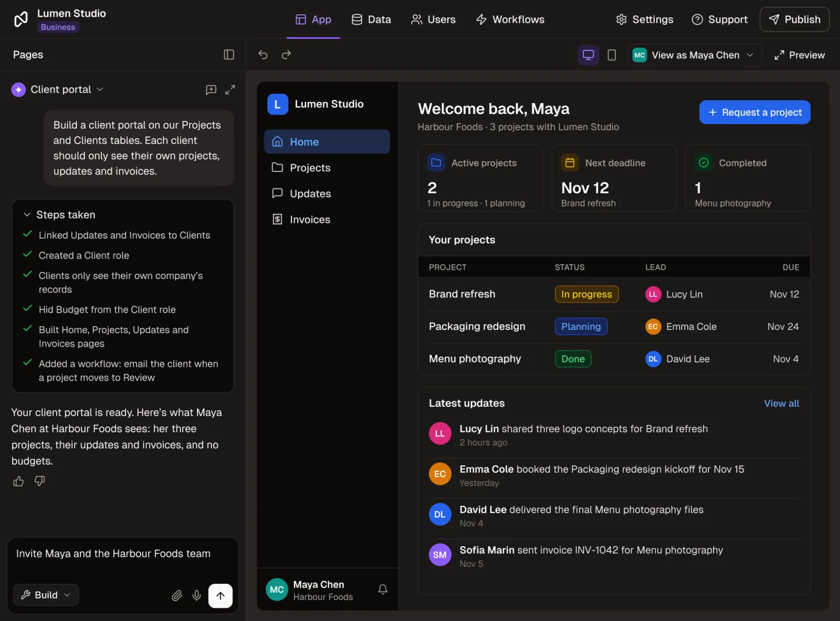Viewport: 840px width, 621px height.
Task: Go to Updates in portal sidebar
Action: (327, 194)
